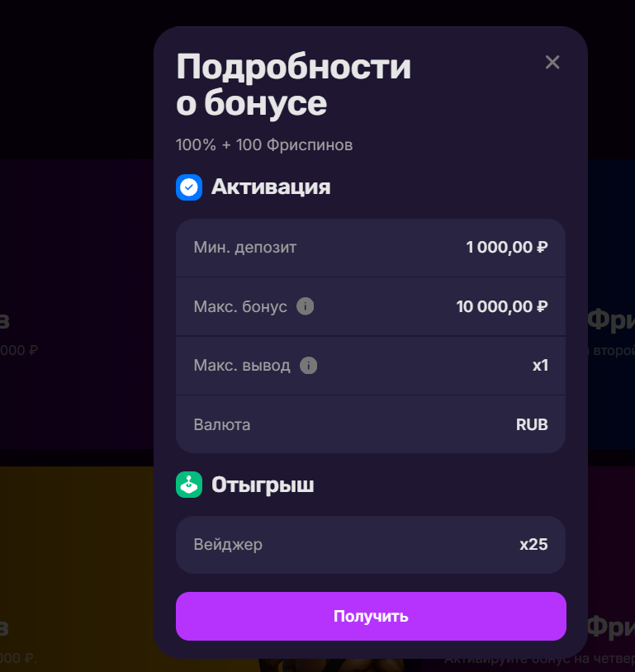Select the 10 000,00 ₽ max bonus amount
The height and width of the screenshot is (672, 635).
[502, 306]
